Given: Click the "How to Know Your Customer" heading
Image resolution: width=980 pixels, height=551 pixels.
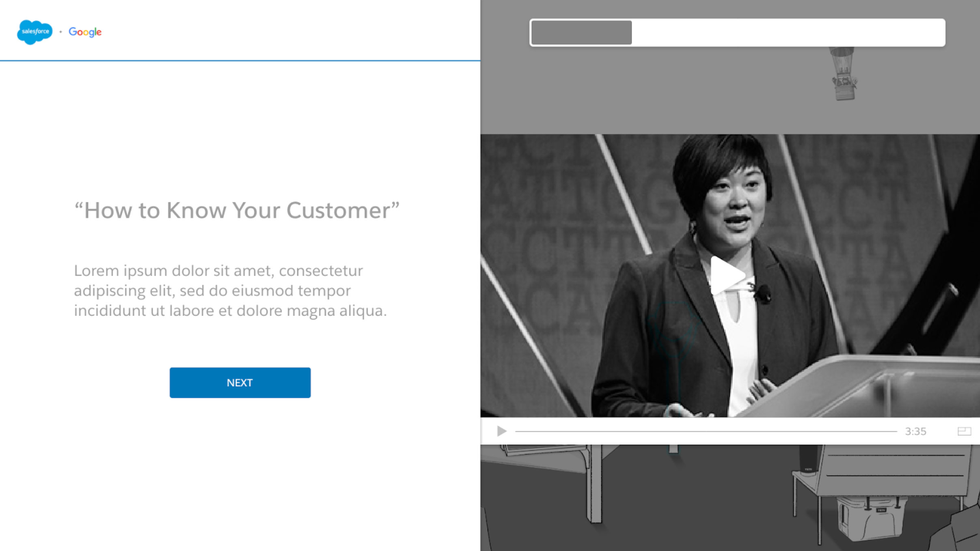Looking at the screenshot, I should click(x=237, y=211).
